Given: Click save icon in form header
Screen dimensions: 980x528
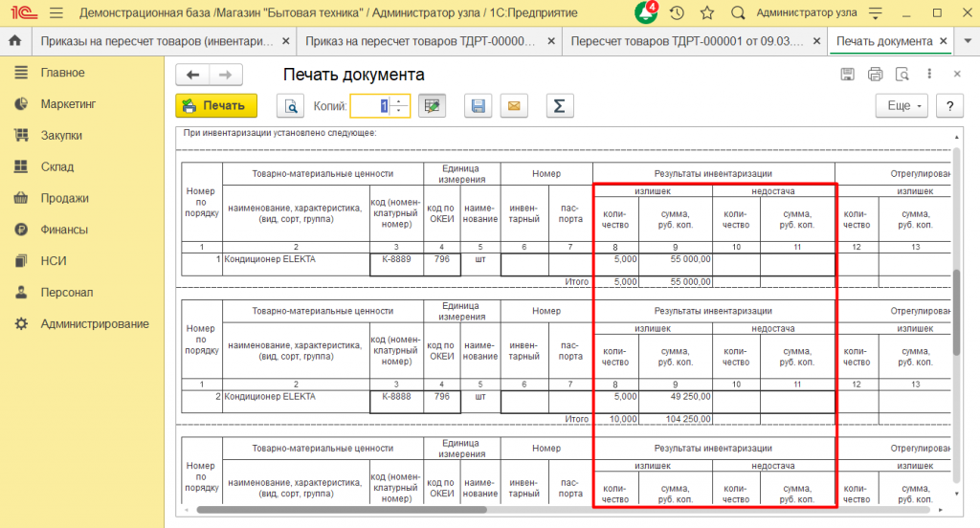Looking at the screenshot, I should click(x=848, y=75).
